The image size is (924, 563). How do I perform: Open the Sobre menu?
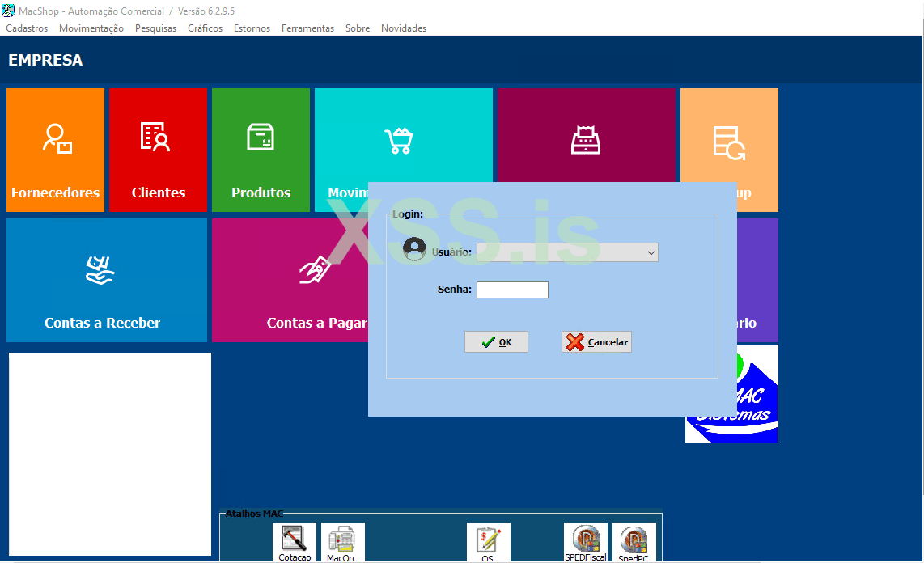[358, 28]
